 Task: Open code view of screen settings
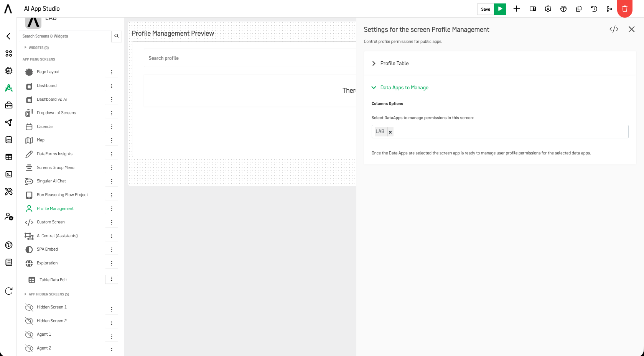point(614,30)
